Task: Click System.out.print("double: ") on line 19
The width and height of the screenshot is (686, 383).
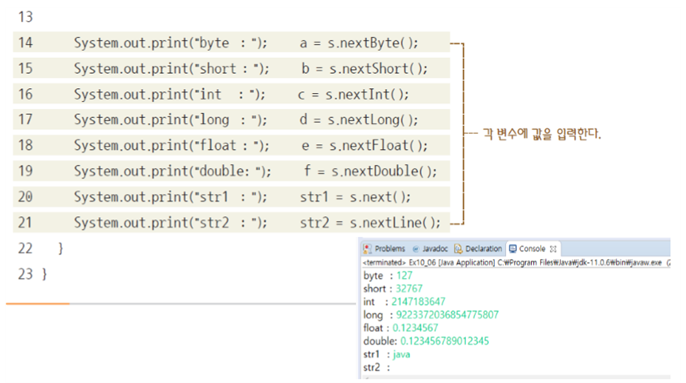Action: (172, 171)
